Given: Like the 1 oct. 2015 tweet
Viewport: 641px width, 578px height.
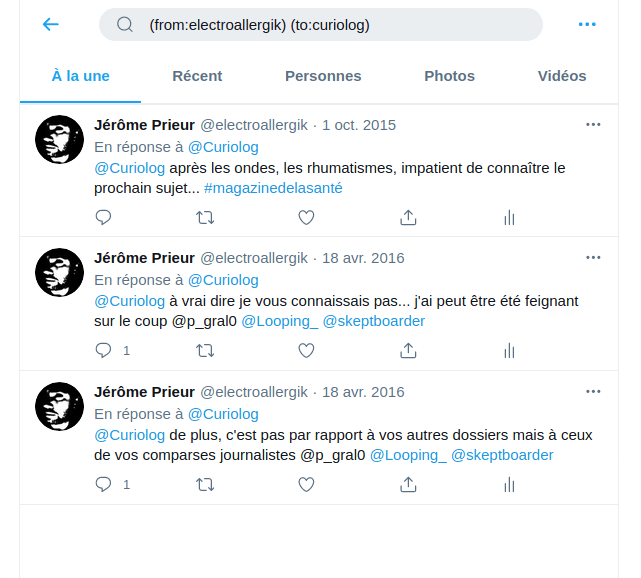Looking at the screenshot, I should (x=306, y=217).
